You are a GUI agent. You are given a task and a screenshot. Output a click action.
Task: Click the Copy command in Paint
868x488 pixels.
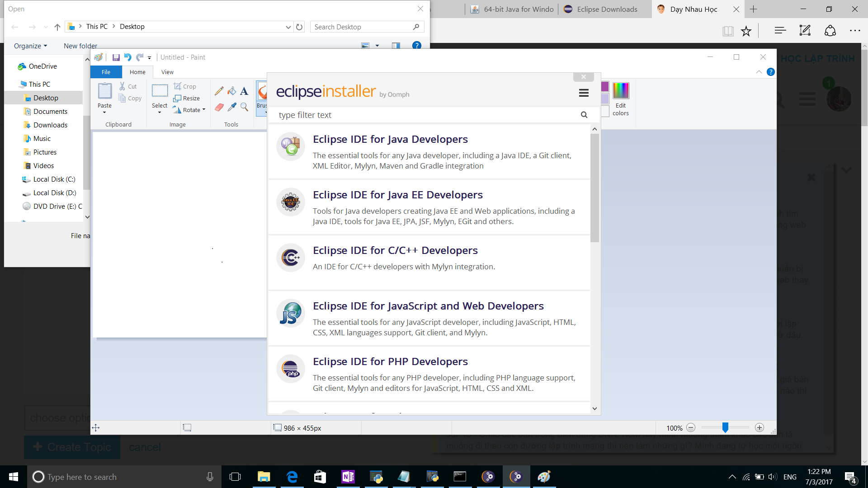(x=130, y=98)
